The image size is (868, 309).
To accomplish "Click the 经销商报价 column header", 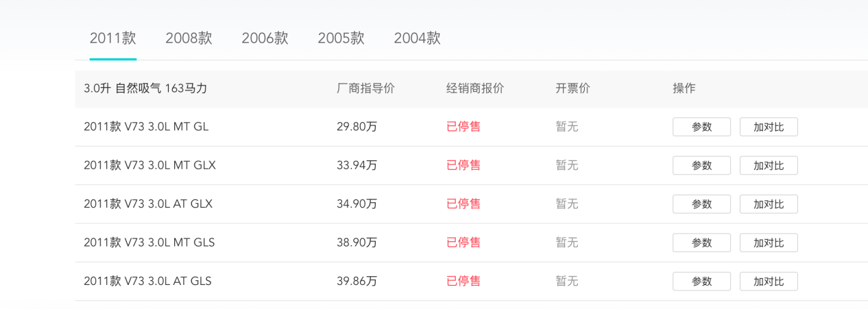I will pos(475,88).
